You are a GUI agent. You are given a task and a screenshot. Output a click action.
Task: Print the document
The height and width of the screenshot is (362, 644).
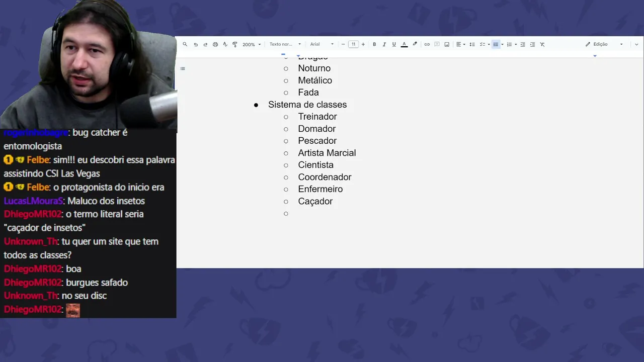pyautogui.click(x=215, y=44)
